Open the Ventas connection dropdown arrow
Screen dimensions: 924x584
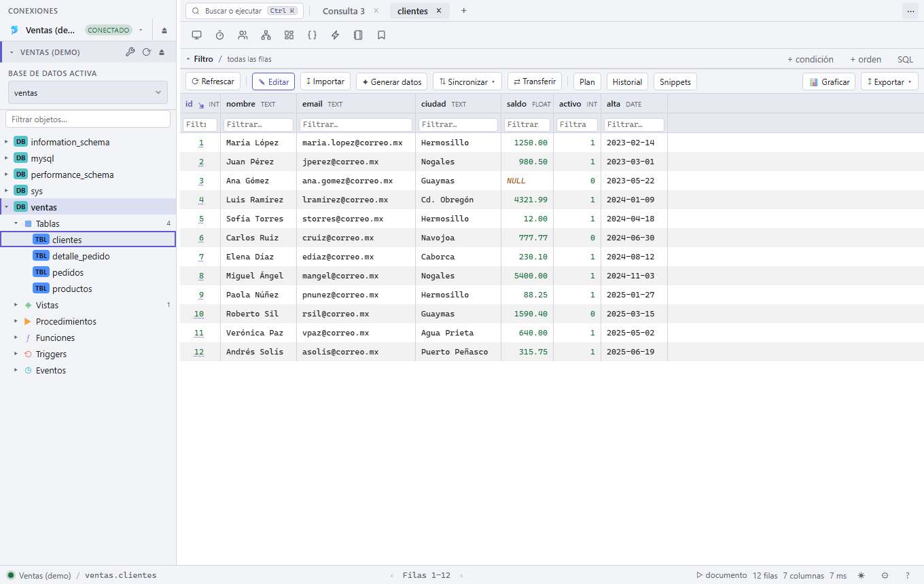[x=141, y=31]
